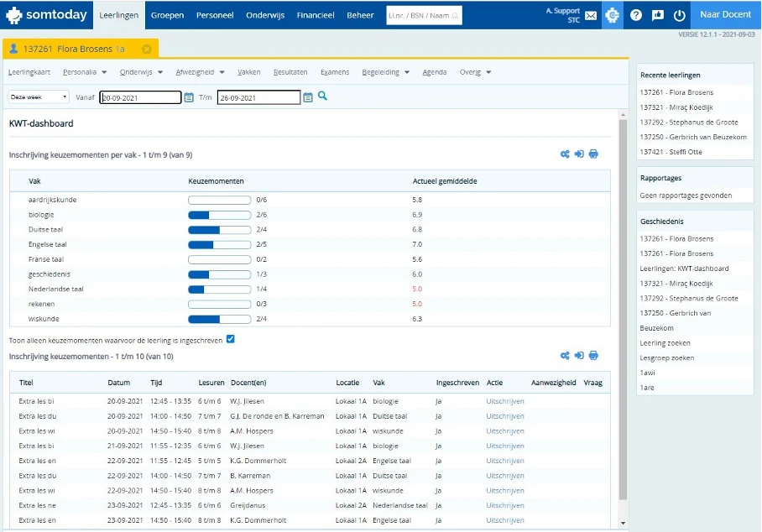Click the power logout icon

pos(680,15)
